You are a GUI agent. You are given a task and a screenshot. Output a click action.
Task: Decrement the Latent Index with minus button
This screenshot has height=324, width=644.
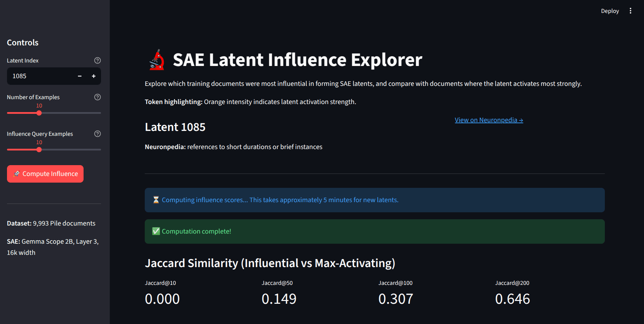(x=80, y=76)
